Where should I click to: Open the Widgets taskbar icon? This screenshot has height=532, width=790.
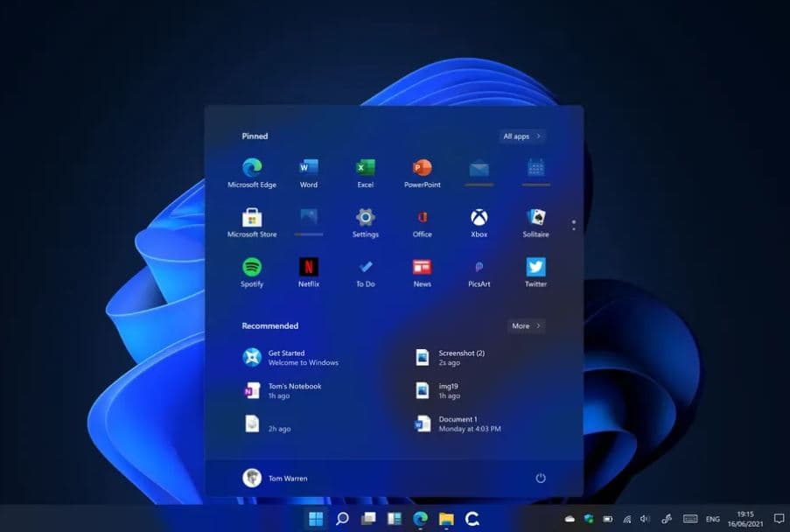tap(394, 518)
